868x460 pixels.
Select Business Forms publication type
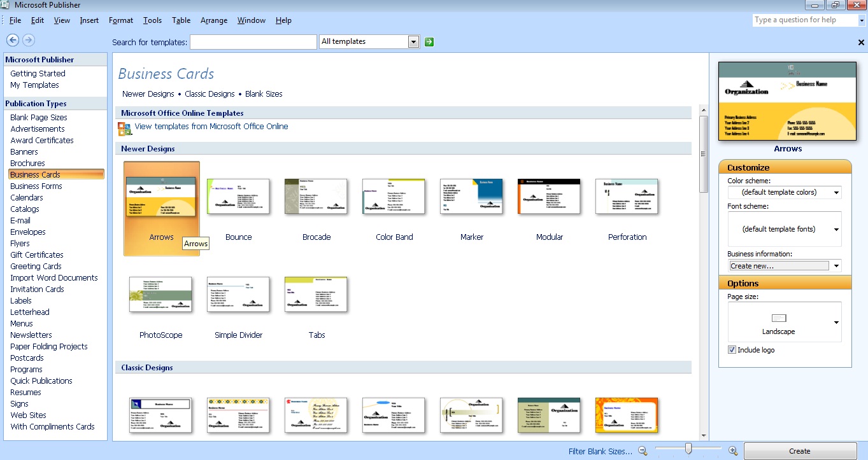click(36, 186)
